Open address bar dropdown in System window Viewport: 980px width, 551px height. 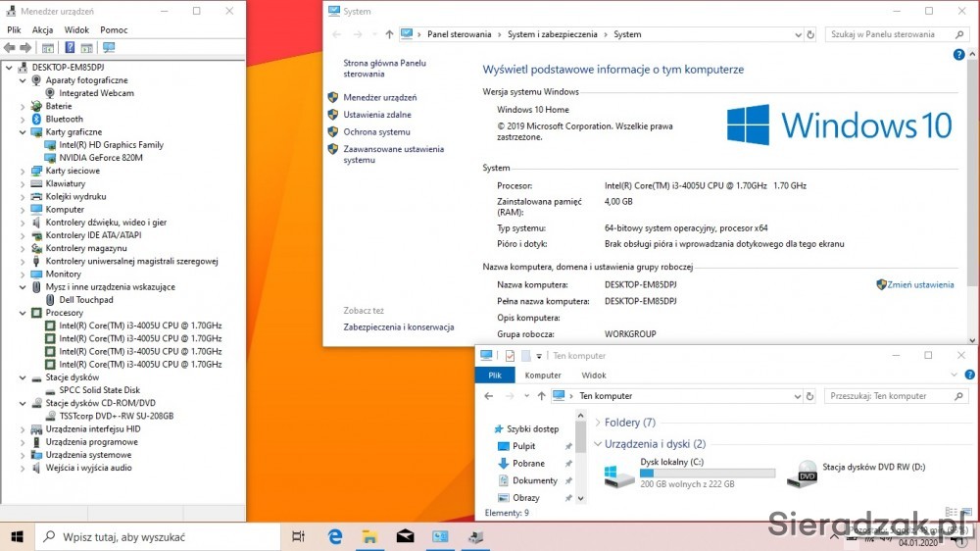pos(798,35)
